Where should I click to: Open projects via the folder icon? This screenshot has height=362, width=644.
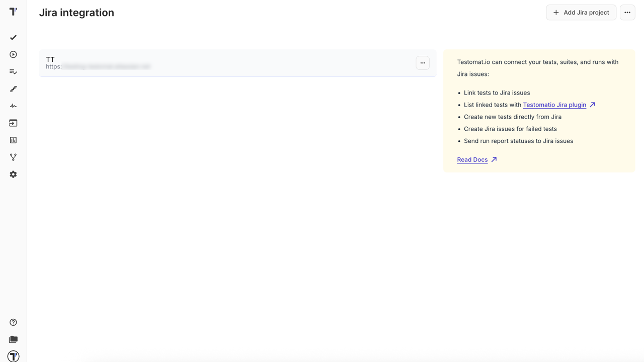tap(13, 339)
